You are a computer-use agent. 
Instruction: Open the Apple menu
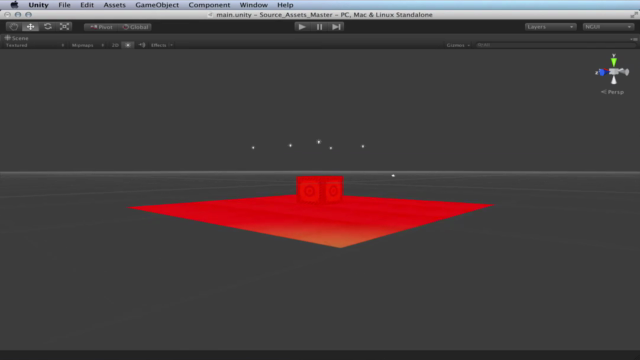(14, 5)
